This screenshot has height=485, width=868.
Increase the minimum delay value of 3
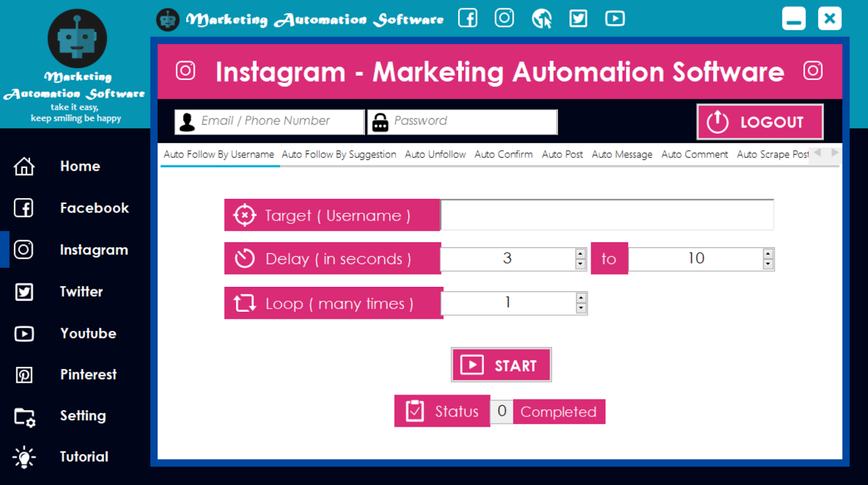pos(580,254)
